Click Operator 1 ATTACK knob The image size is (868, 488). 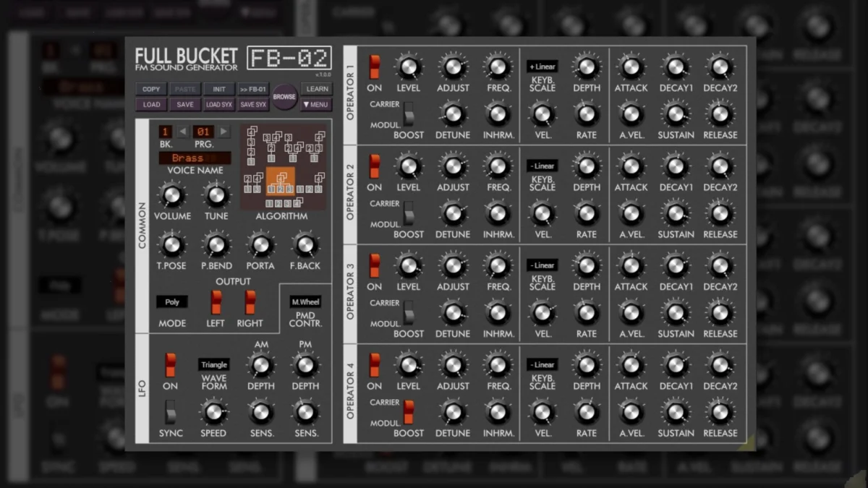point(631,67)
